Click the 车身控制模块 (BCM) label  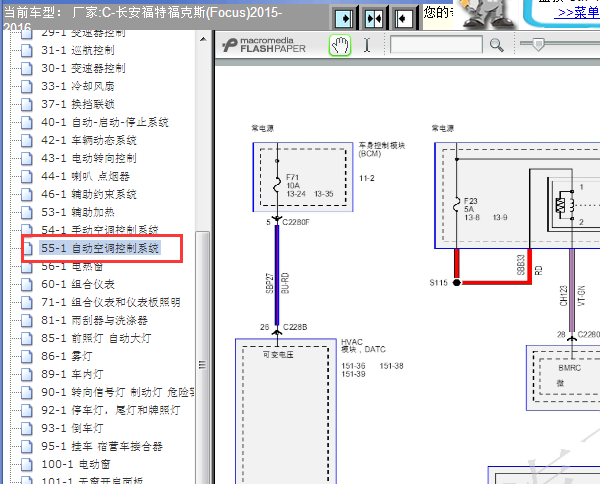click(x=382, y=149)
